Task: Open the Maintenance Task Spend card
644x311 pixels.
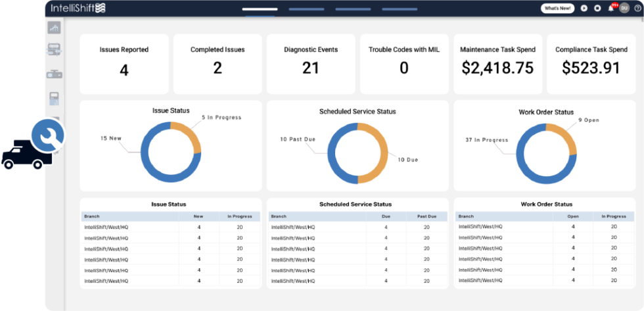Action: (x=497, y=64)
